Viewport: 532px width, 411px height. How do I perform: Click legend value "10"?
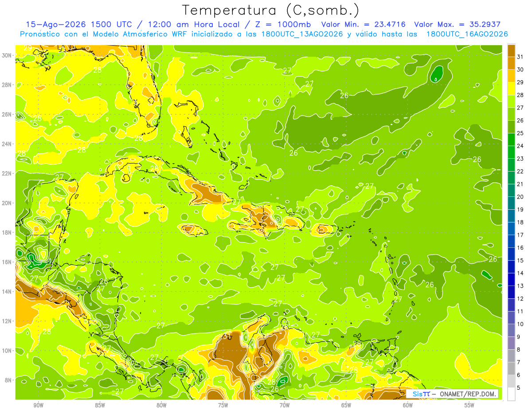[x=520, y=324]
